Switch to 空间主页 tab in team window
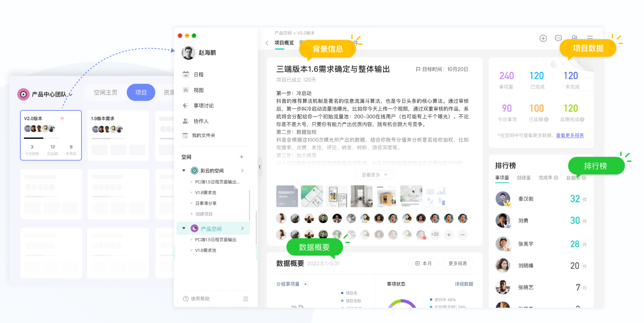The width and height of the screenshot is (644, 323). [x=106, y=93]
